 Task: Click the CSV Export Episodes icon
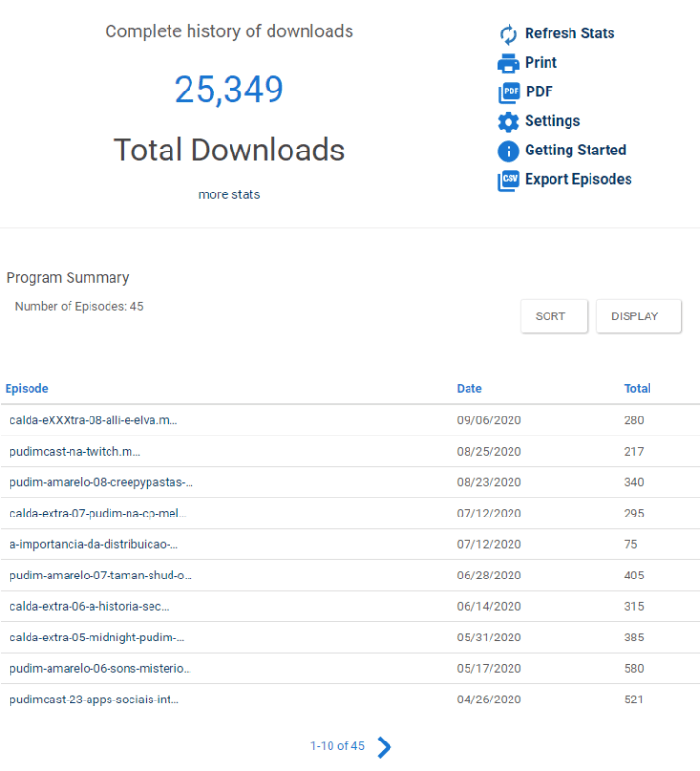click(x=509, y=180)
